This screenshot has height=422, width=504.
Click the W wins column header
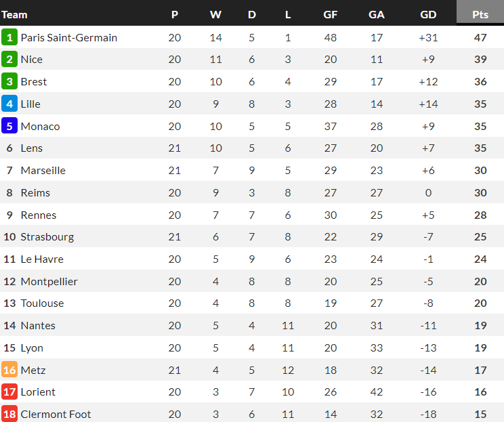point(215,14)
